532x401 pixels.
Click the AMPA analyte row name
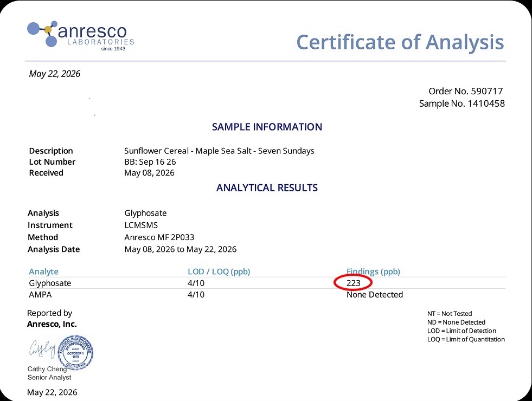point(40,295)
